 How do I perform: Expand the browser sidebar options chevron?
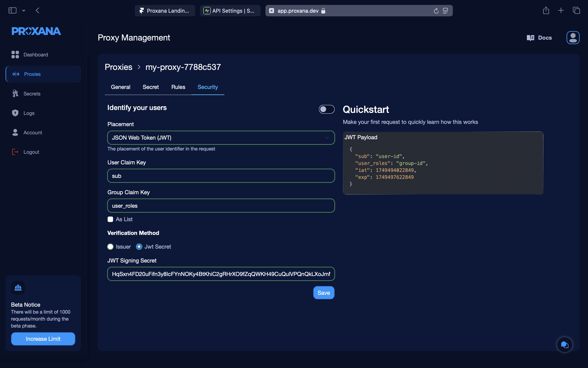point(23,10)
